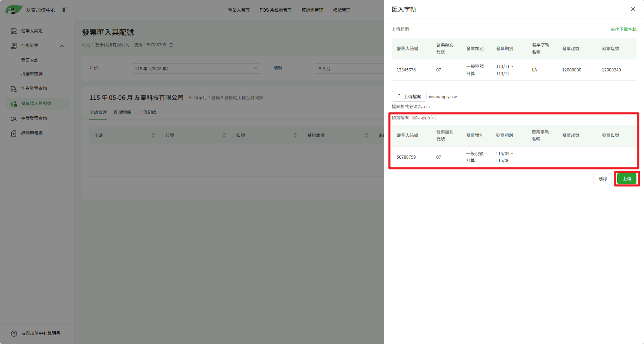Follow the 前往下載字軌 link

tap(623, 30)
